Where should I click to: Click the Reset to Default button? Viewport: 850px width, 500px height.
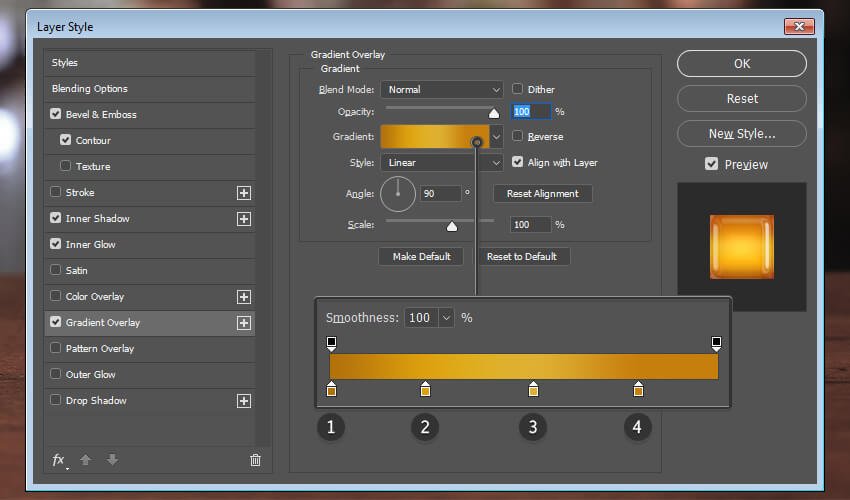[x=521, y=257]
